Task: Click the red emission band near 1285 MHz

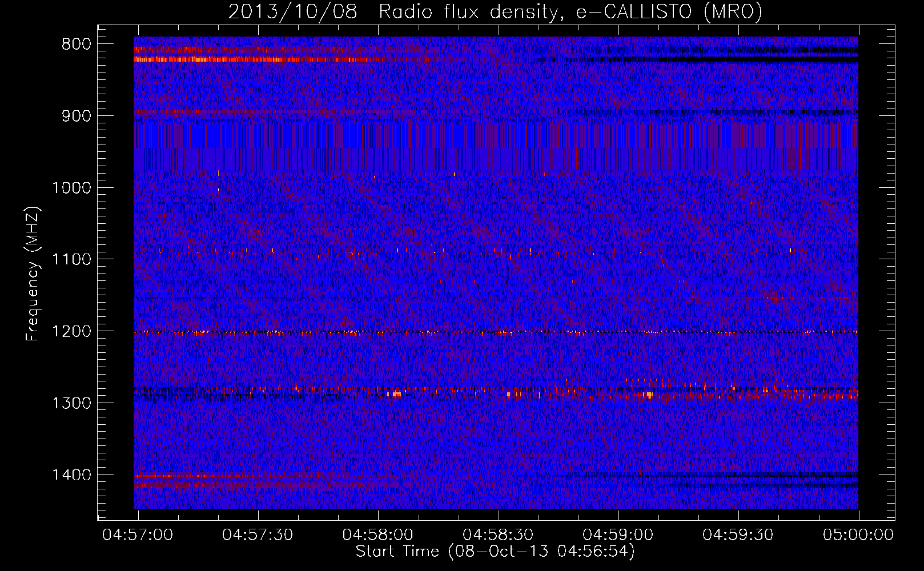Action: coord(496,391)
